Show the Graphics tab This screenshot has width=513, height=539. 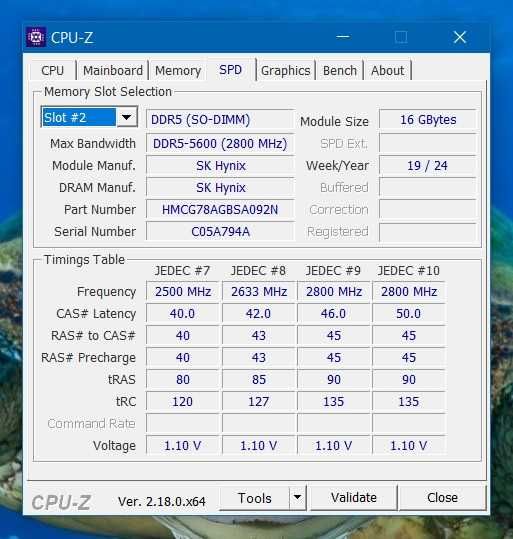[x=285, y=70]
